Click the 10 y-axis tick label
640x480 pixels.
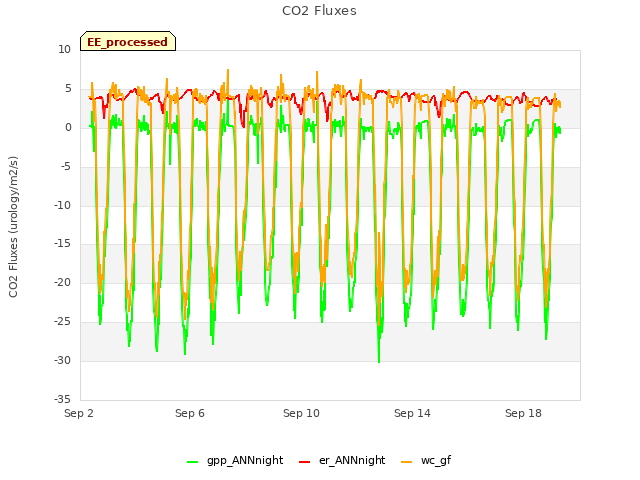(64, 50)
